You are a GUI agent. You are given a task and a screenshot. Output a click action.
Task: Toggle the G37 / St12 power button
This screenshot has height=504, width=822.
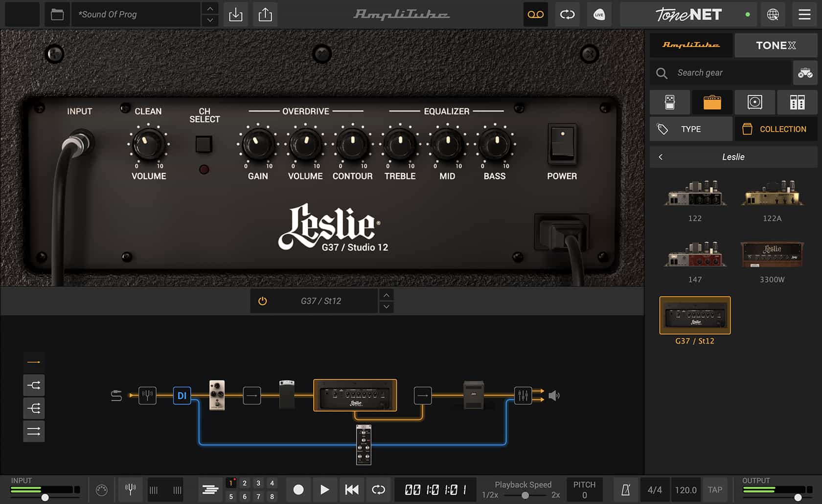(x=263, y=301)
